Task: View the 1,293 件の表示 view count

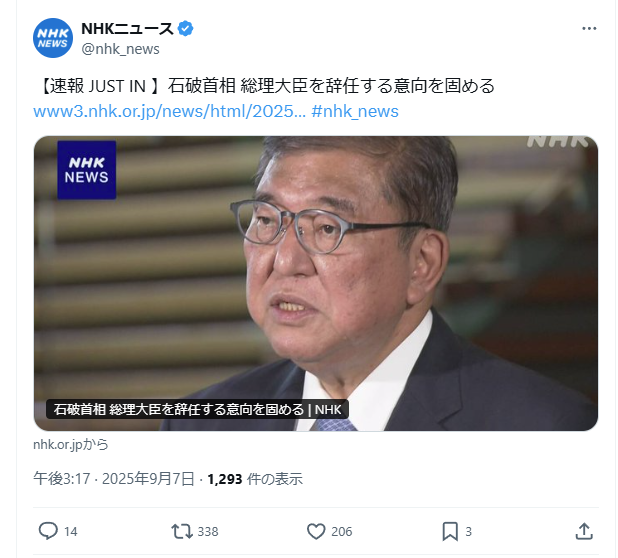Action: (255, 479)
